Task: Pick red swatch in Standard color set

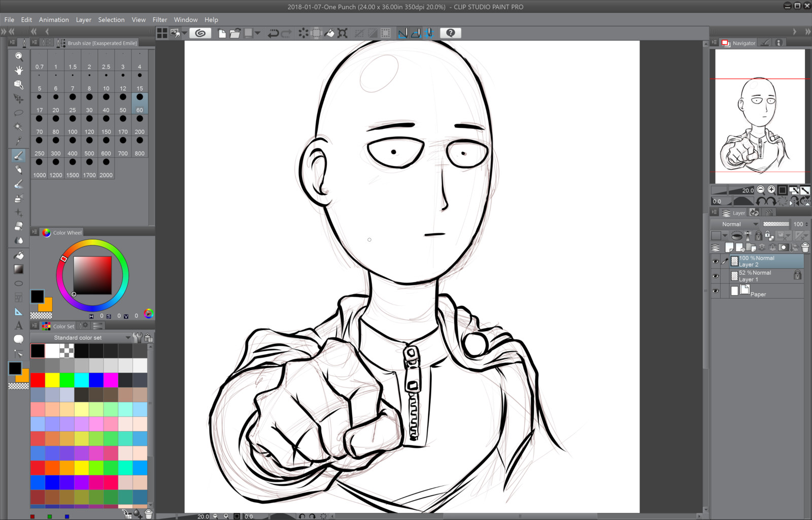Action: point(38,380)
